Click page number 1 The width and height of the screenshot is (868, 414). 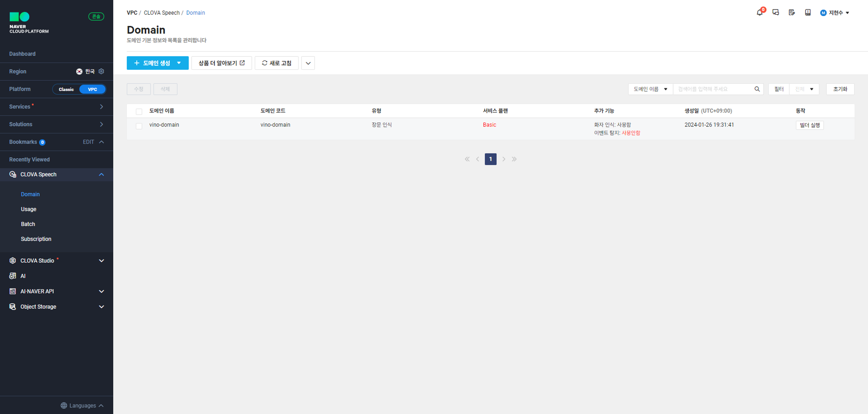coord(490,159)
